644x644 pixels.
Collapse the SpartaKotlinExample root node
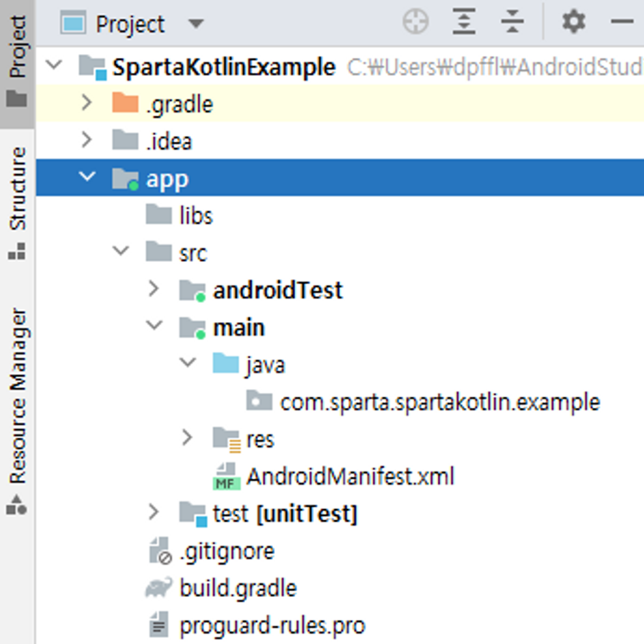[x=54, y=65]
